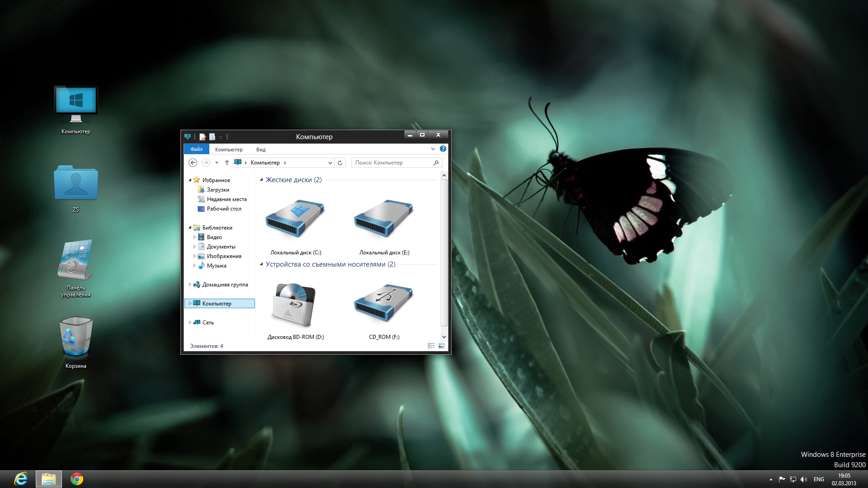Open the Local Disk (C:) drive icon

click(x=295, y=219)
